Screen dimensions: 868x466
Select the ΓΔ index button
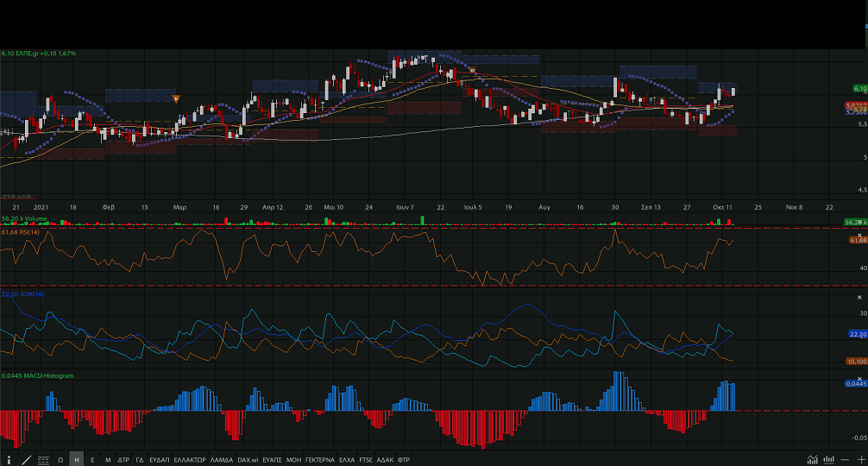[x=140, y=460]
